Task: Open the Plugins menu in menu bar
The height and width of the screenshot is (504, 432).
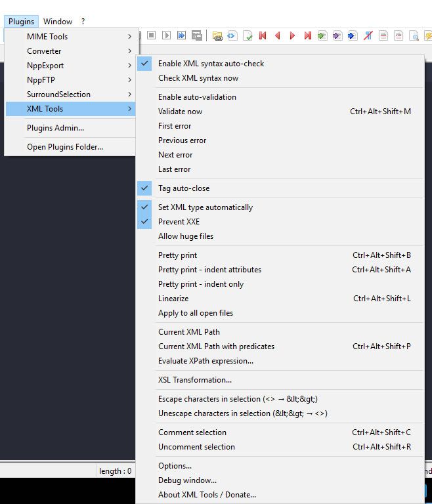Action: [21, 22]
